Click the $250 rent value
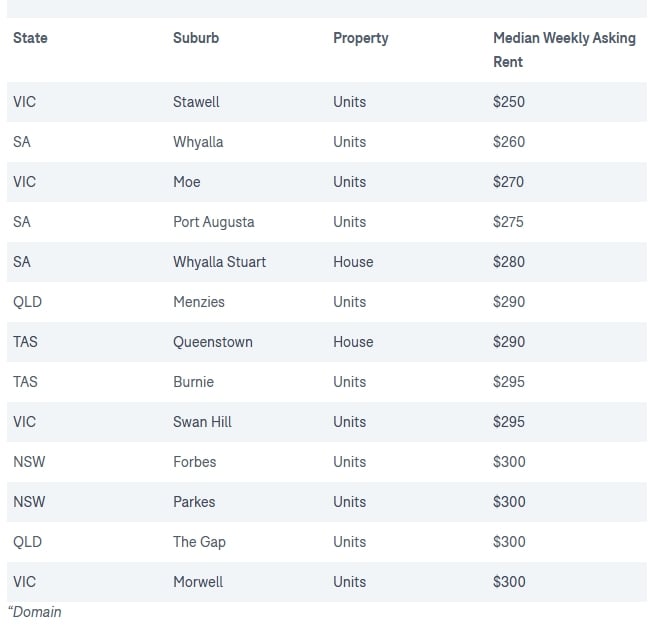 pyautogui.click(x=508, y=102)
